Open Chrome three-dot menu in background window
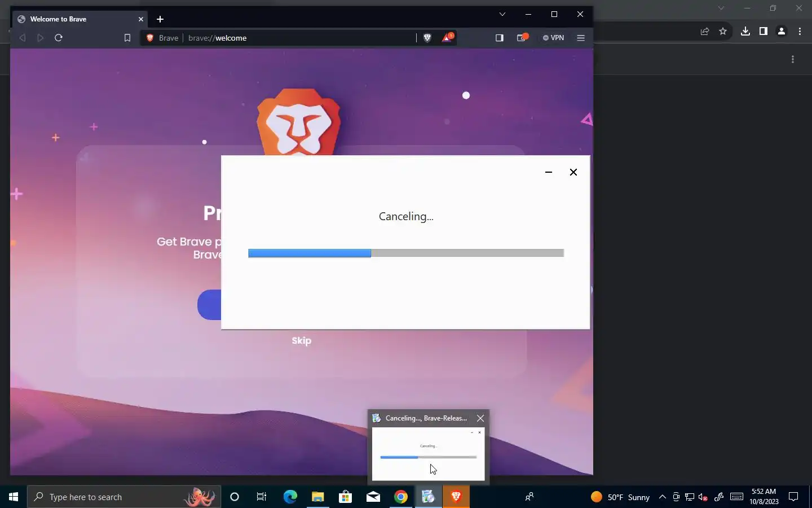The image size is (812, 508). [x=800, y=32]
